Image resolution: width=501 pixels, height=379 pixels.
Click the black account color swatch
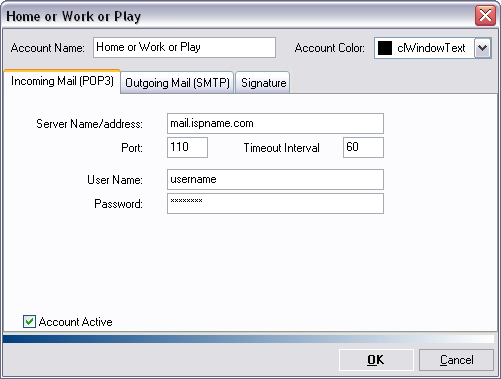pyautogui.click(x=385, y=48)
